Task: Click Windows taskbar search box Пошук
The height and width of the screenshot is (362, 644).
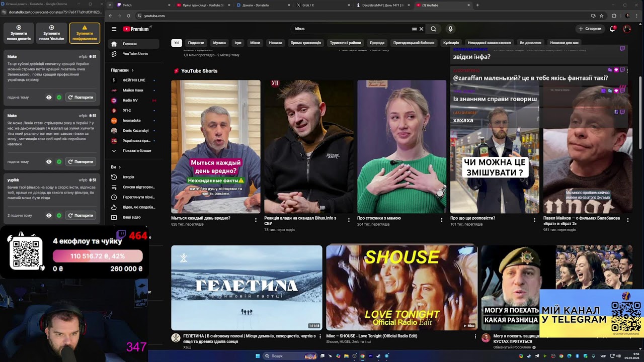Action: [x=290, y=356]
